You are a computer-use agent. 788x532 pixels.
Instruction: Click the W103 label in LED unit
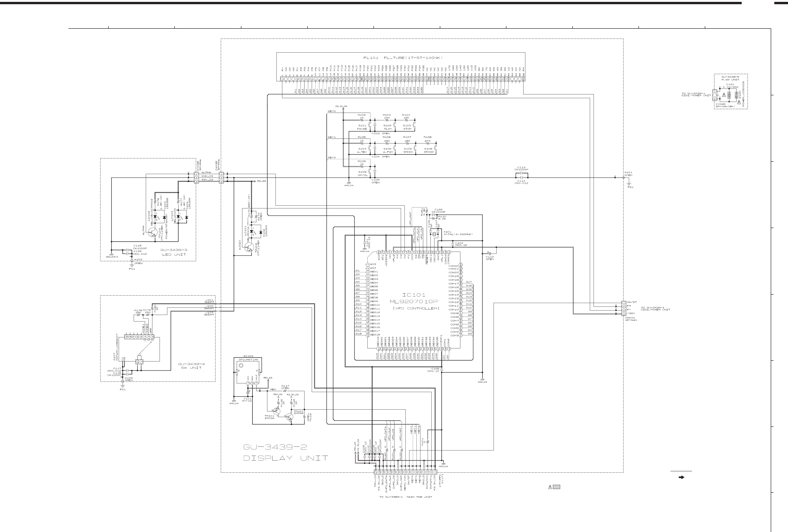coord(138,260)
